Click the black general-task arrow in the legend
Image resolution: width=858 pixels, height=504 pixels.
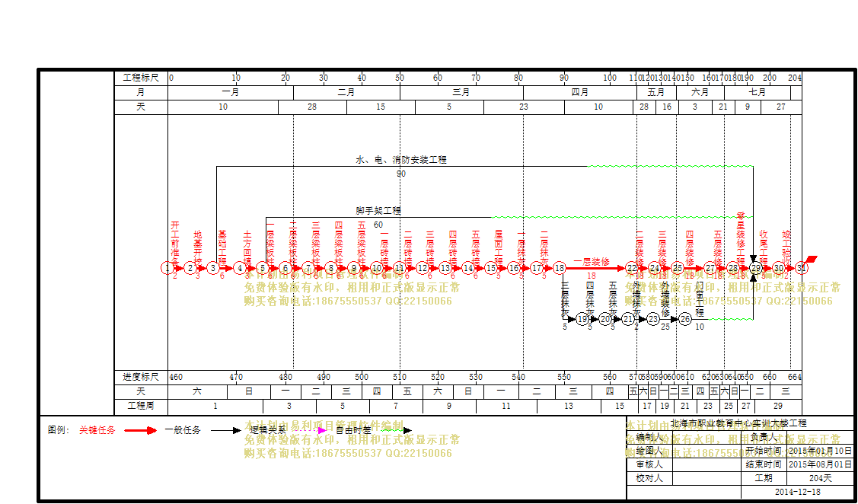(x=225, y=431)
